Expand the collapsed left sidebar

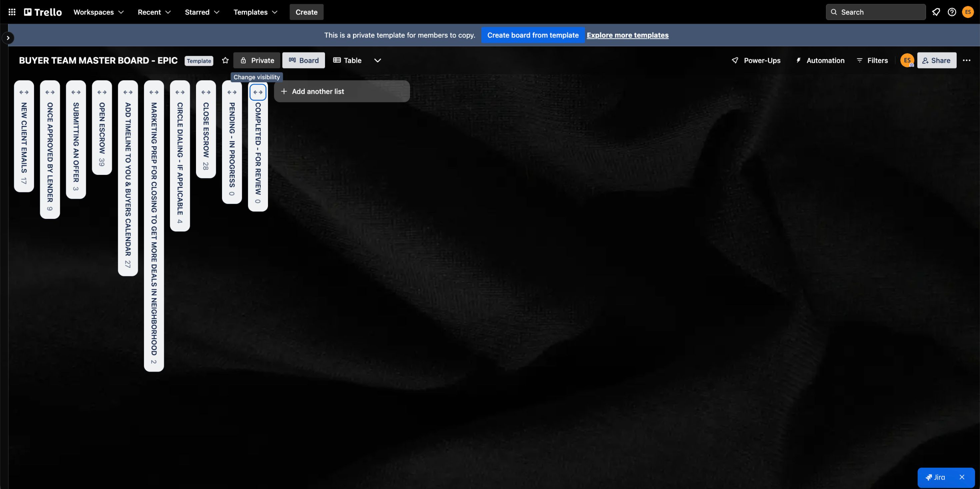coord(8,38)
